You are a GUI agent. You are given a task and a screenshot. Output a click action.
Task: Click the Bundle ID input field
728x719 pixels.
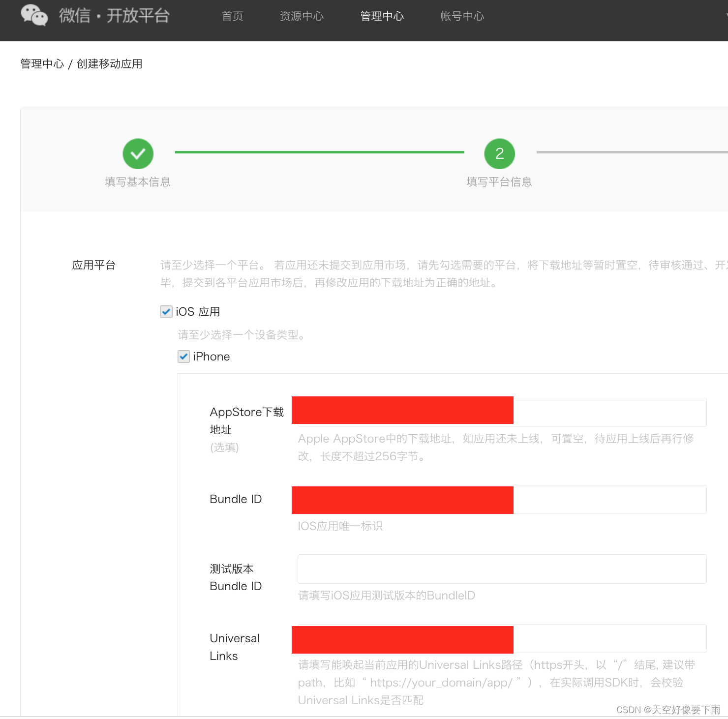[x=502, y=500]
